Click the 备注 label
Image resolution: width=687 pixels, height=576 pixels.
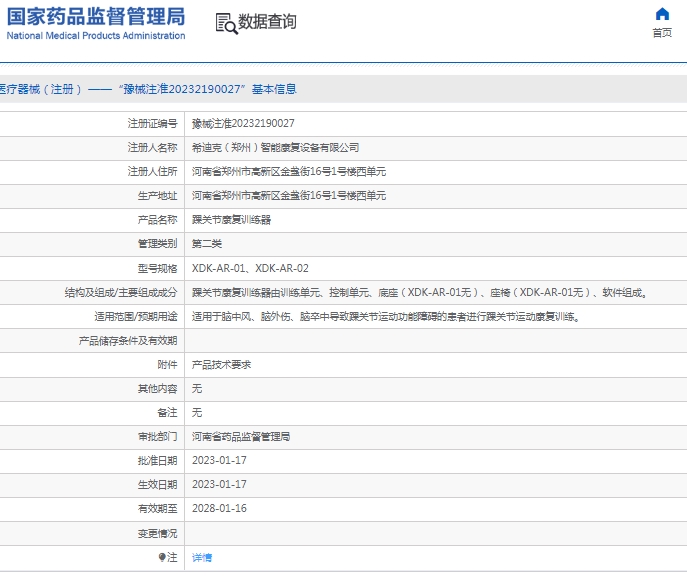pyautogui.click(x=167, y=413)
